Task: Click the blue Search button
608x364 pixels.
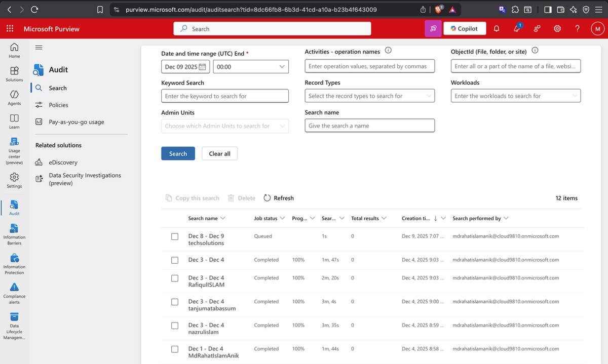Action: 178,153
